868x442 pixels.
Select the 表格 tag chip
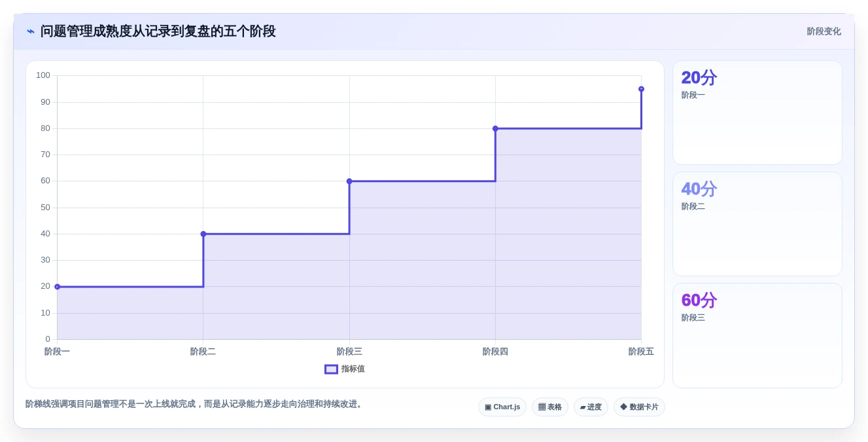pyautogui.click(x=550, y=407)
